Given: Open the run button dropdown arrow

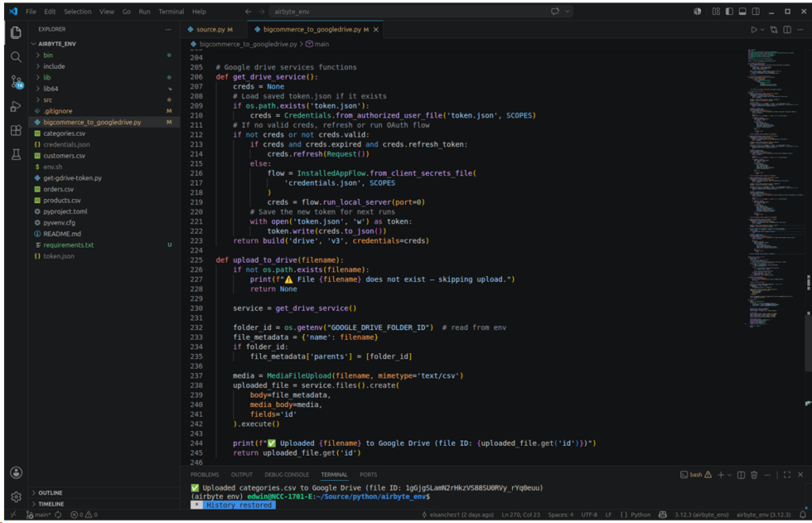Looking at the screenshot, I should point(762,29).
